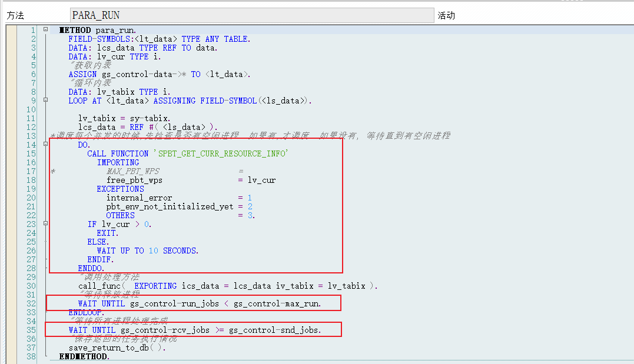Image resolution: width=634 pixels, height=364 pixels.
Task: Click the lcs_data = REF #( <ls_data> ) line
Action: coord(148,127)
